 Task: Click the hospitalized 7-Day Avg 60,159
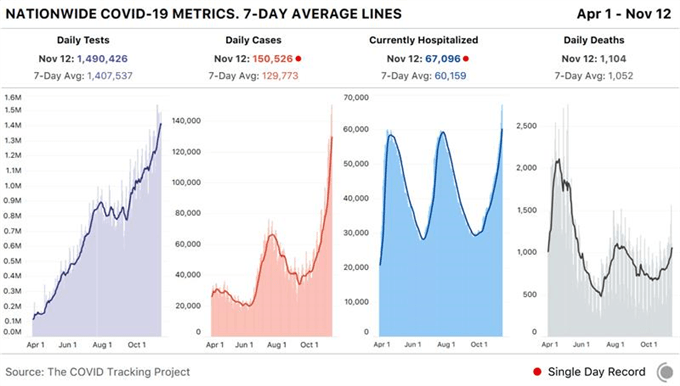[x=450, y=76]
